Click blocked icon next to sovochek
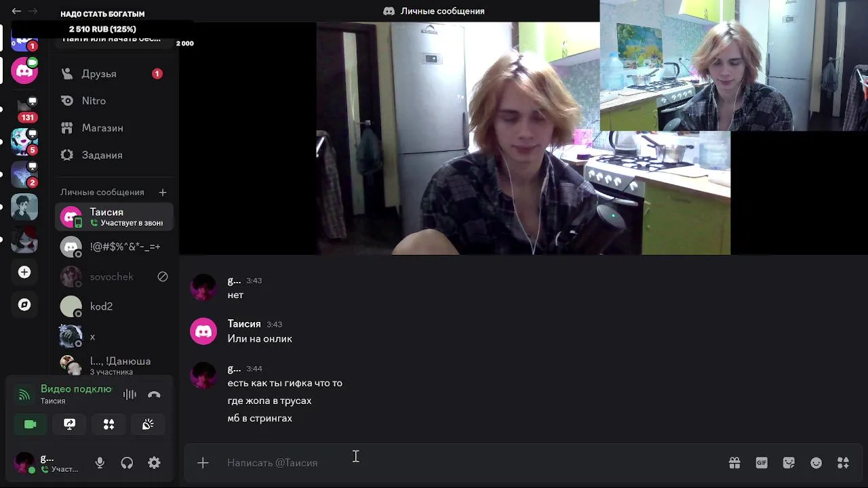The image size is (868, 488). click(162, 277)
